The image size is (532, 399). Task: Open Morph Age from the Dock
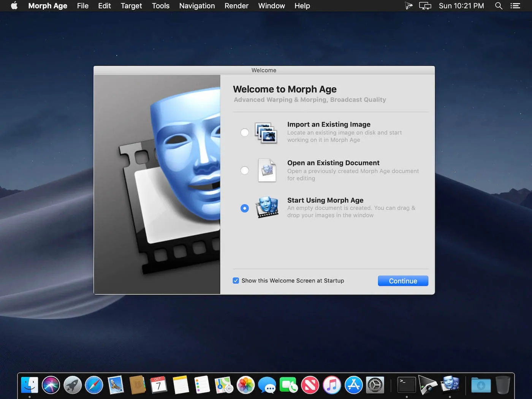[x=450, y=385]
